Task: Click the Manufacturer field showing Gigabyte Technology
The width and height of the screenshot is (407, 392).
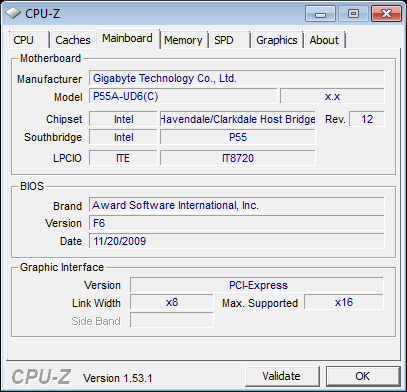Action: pos(237,78)
